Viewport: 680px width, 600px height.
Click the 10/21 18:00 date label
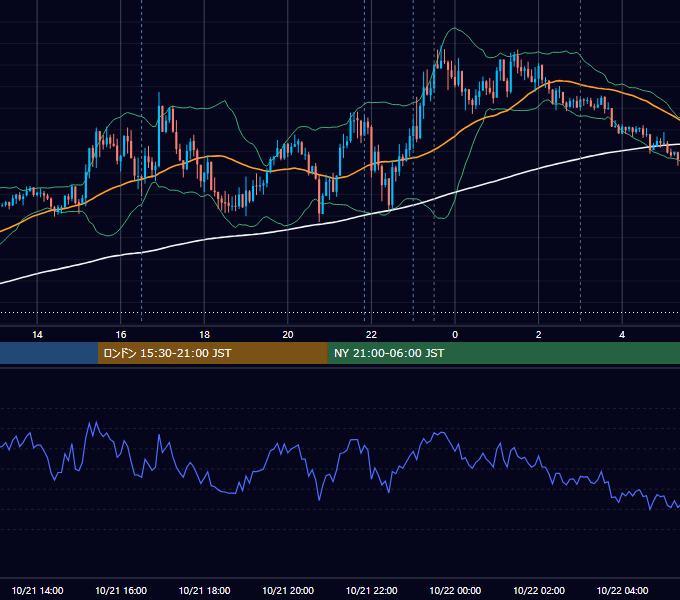(x=204, y=590)
